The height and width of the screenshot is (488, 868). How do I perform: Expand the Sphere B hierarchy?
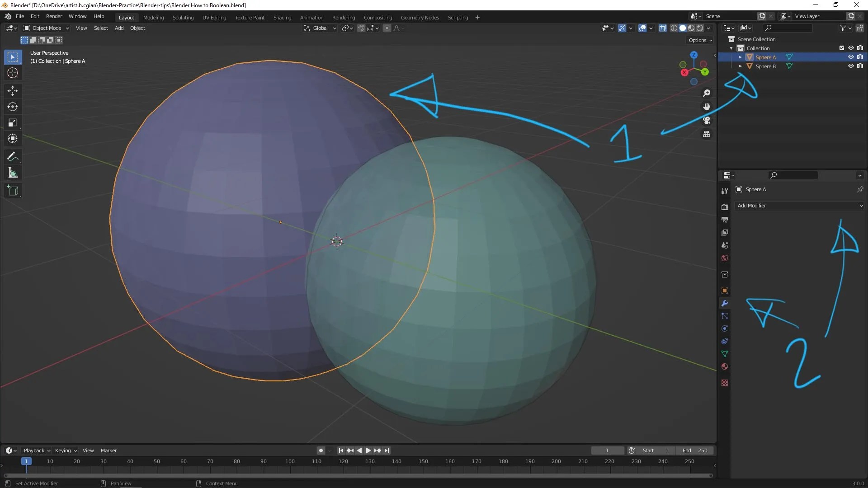pyautogui.click(x=741, y=66)
